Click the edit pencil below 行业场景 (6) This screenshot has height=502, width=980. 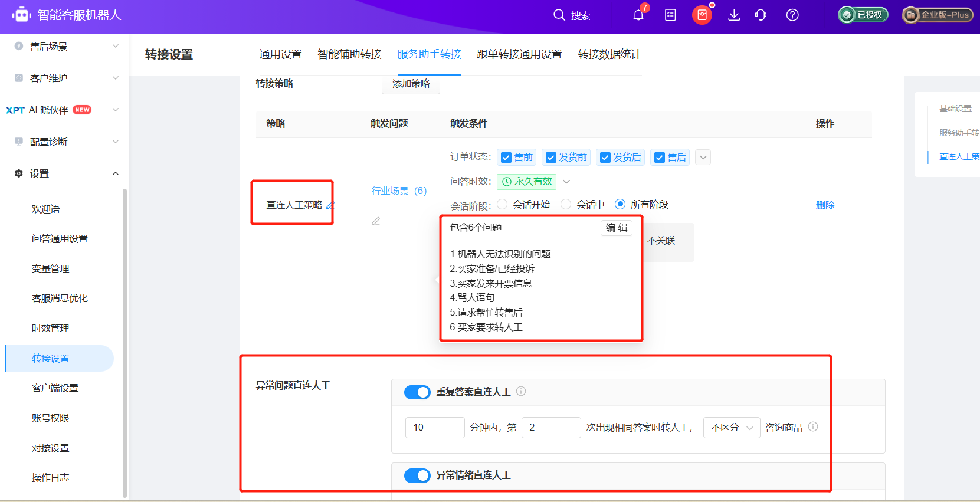[x=376, y=221]
